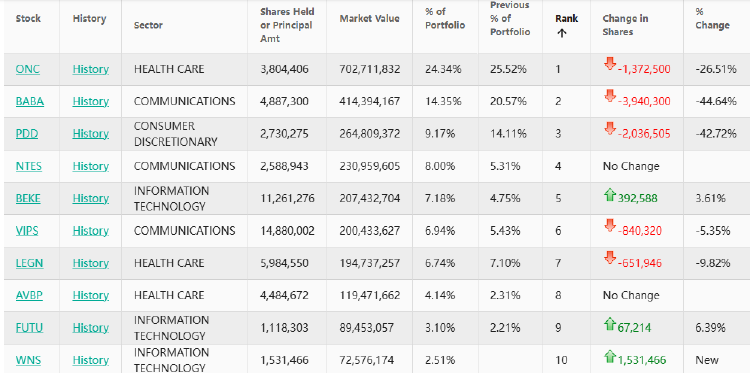Image resolution: width=750 pixels, height=373 pixels.
Task: Open the ONC stock link
Action: tap(28, 69)
